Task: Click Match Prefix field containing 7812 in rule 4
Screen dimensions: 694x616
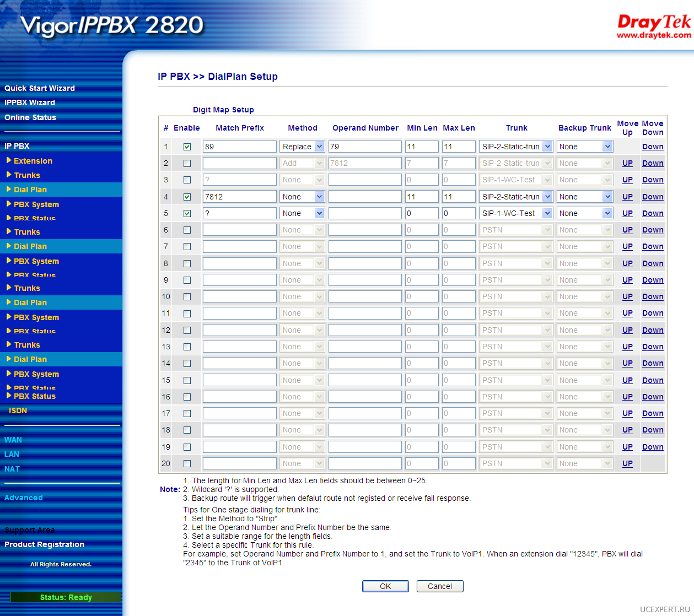Action: coord(240,197)
